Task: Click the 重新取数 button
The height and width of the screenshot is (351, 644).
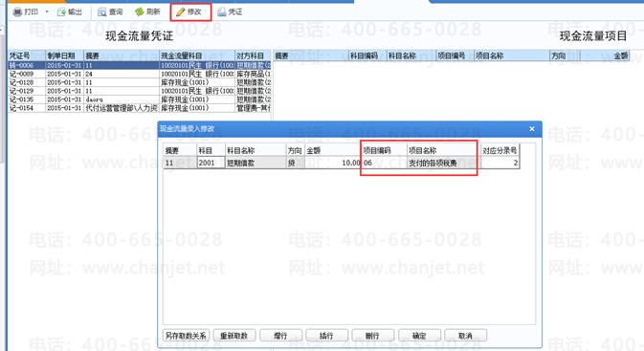Action: coord(234,336)
